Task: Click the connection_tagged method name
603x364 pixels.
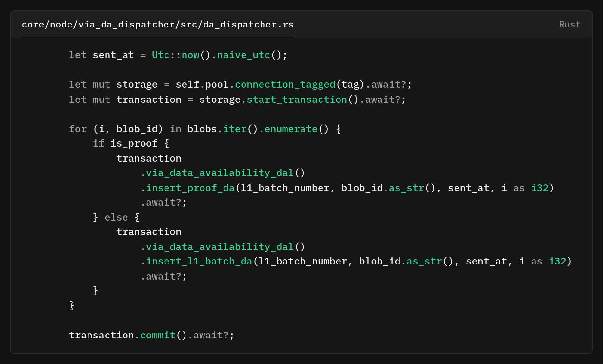Action: click(285, 84)
